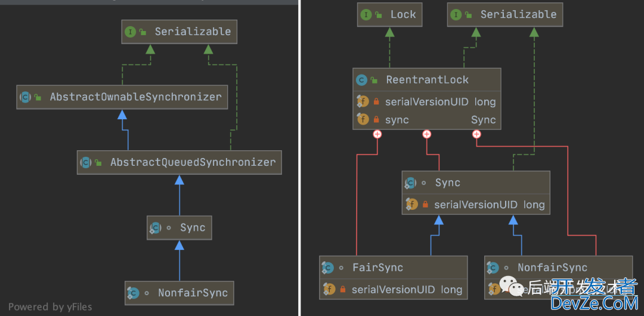Click the class icon of AbstractOwnableSynchronizer
644x316 pixels.
25,97
